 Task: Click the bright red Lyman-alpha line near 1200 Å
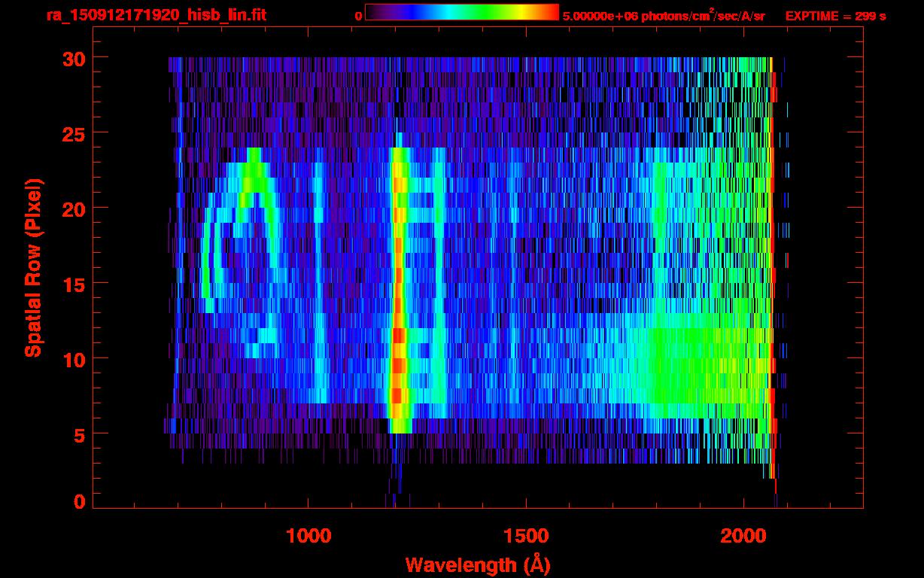coord(399,290)
